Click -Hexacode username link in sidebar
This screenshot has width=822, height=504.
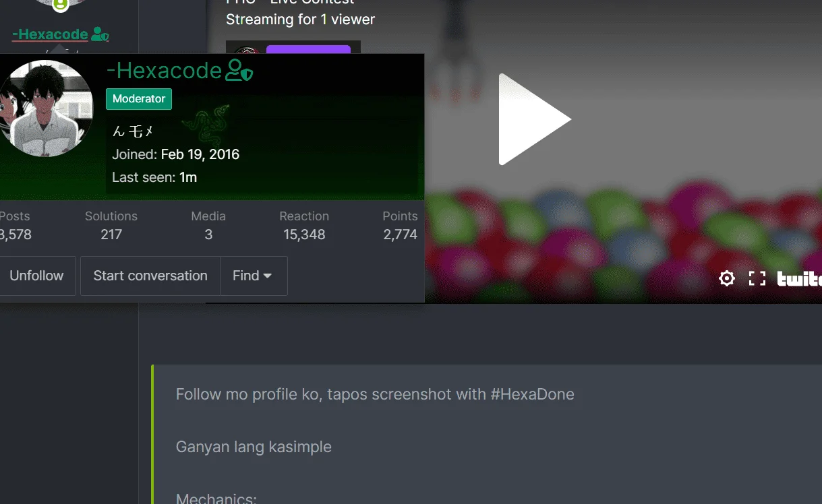pos(51,34)
